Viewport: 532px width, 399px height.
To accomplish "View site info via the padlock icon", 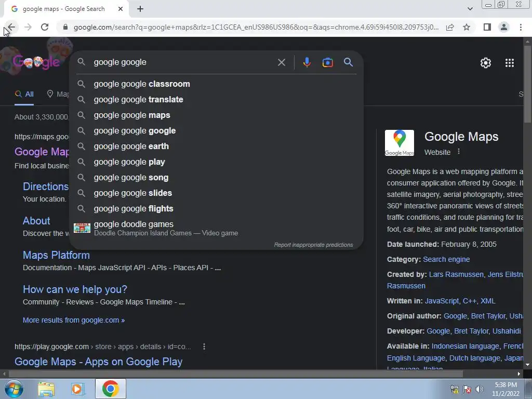I will [x=65, y=27].
